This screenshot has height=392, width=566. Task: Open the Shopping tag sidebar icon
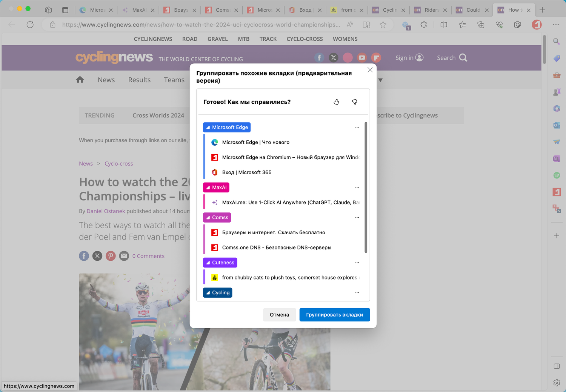(x=557, y=58)
